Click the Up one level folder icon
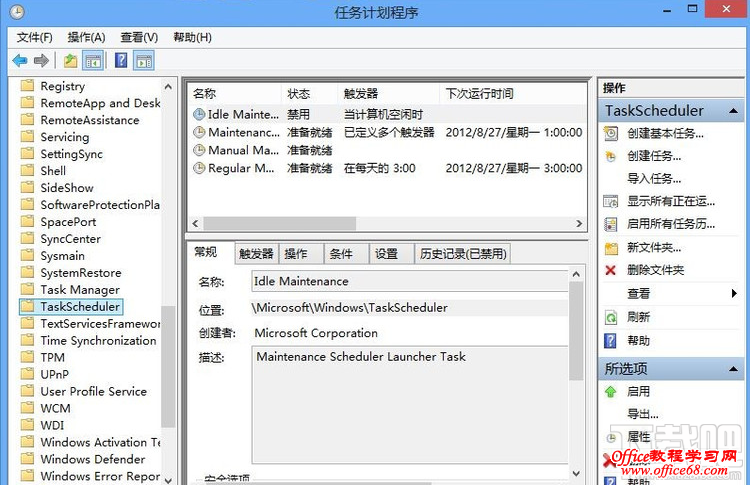750x485 pixels. (70, 61)
